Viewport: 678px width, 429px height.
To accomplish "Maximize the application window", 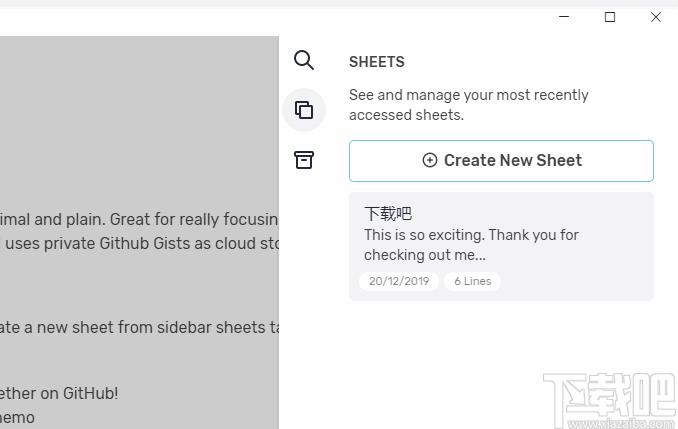I will coord(610,17).
